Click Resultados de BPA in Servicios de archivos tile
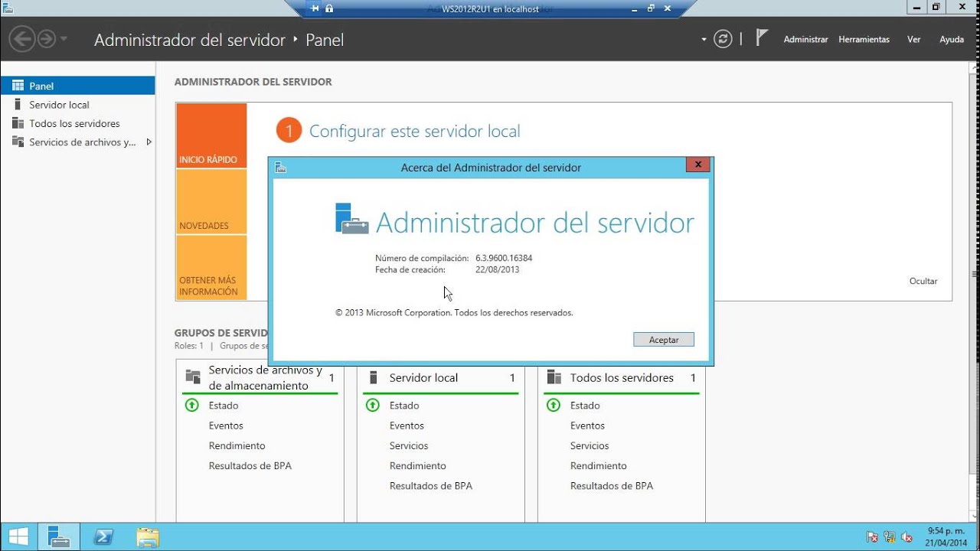The image size is (980, 551). tap(250, 465)
